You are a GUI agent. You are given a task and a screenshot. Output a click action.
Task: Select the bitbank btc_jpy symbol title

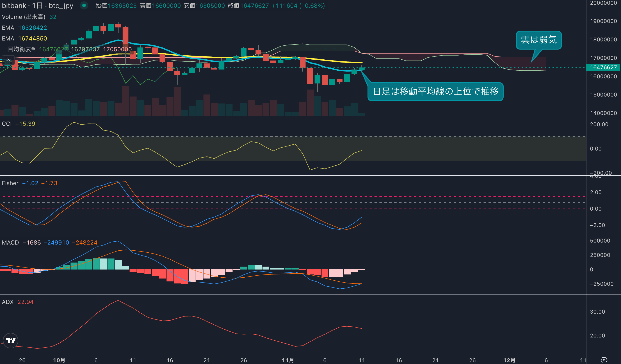click(x=37, y=5)
